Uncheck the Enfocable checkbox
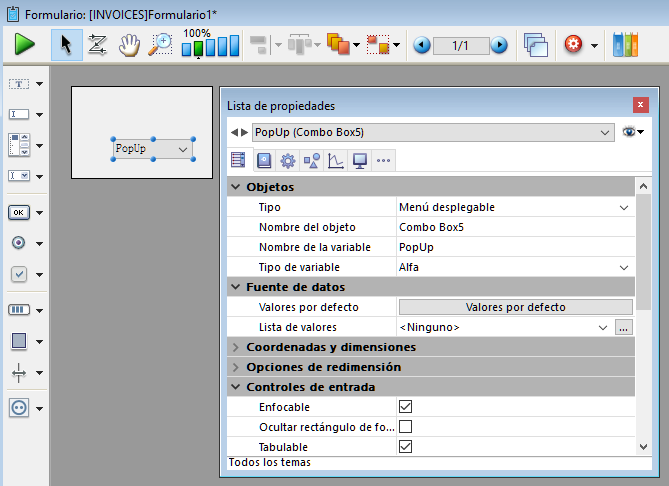Screen dimensions: 669x486 405,407
